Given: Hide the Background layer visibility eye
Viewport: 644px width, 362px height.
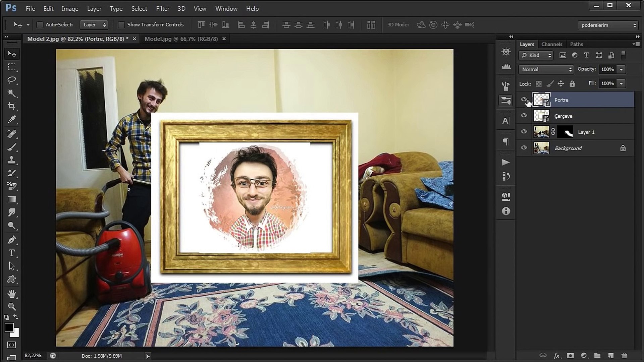Looking at the screenshot, I should 524,148.
